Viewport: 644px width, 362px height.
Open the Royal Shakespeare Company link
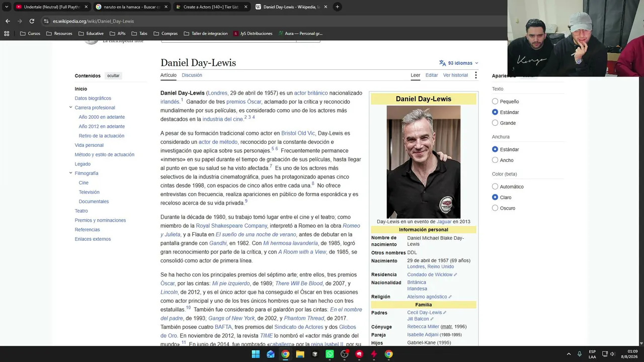click(231, 226)
